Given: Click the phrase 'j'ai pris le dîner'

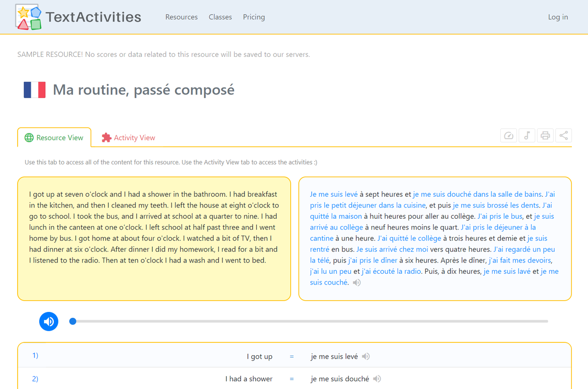Looking at the screenshot, I should (373, 260).
